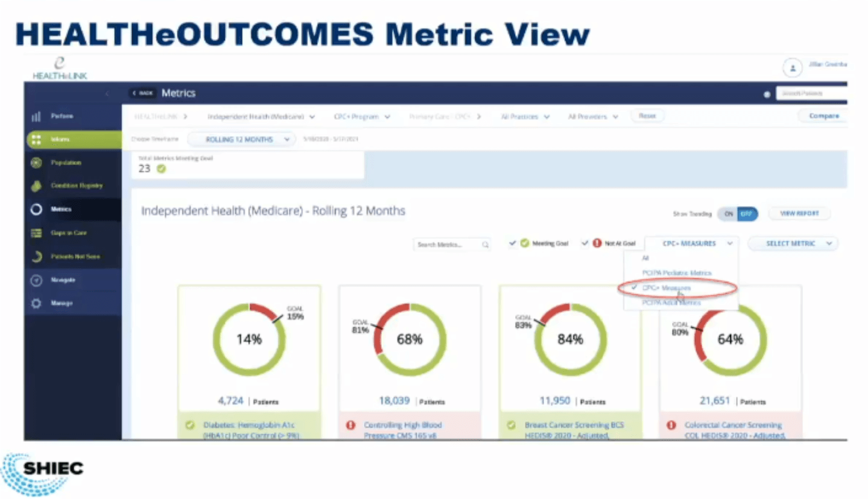Screen dimensions: 868x499
Task: Switch Show Trending to OFF
Action: click(x=747, y=214)
